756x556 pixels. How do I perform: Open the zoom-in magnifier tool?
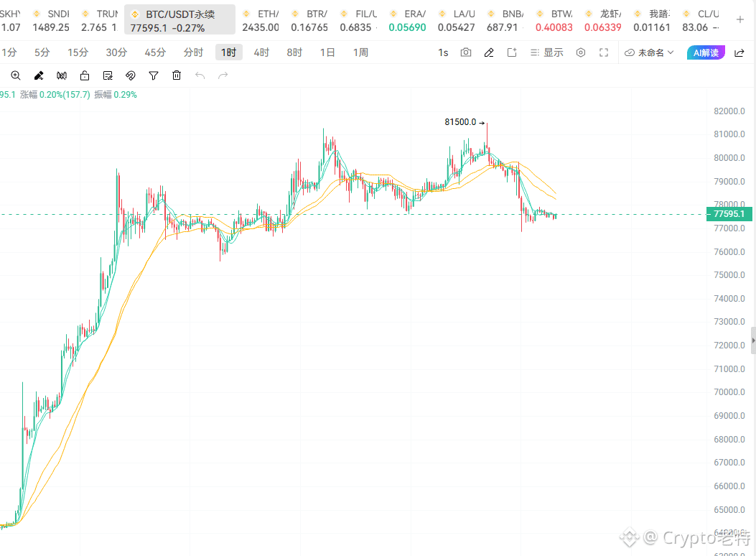15,75
